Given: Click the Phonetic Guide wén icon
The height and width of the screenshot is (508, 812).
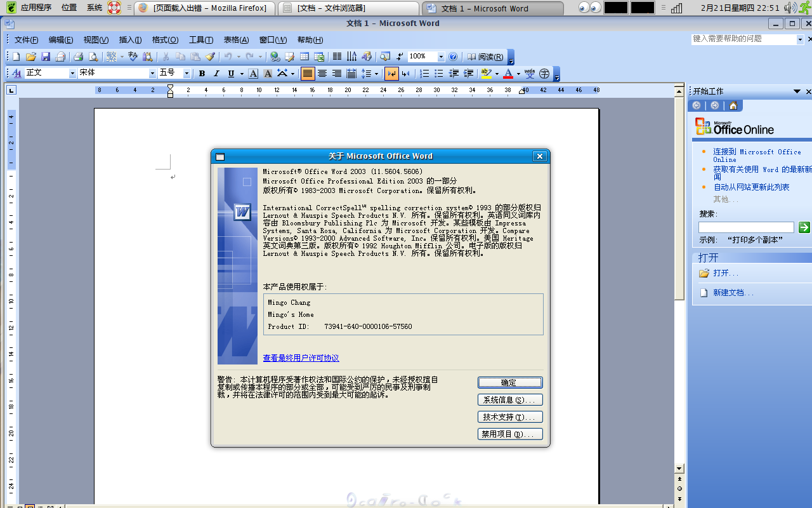Looking at the screenshot, I should point(530,74).
